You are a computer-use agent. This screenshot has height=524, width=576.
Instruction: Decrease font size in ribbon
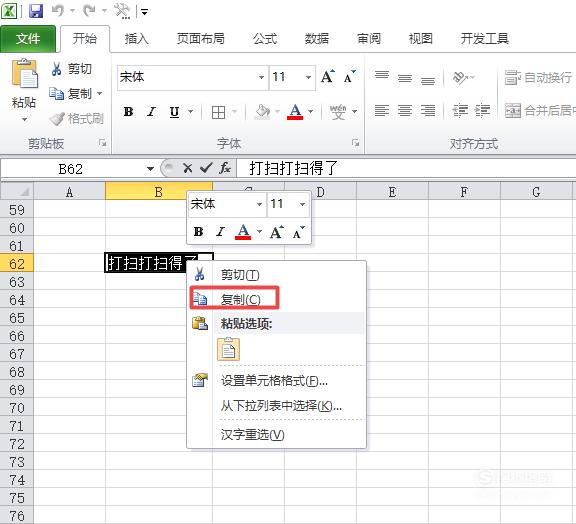coord(349,77)
